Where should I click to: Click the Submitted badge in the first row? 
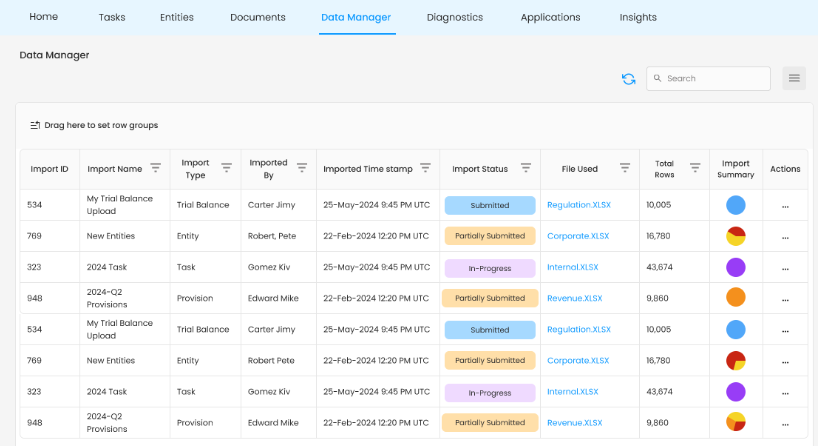point(490,205)
